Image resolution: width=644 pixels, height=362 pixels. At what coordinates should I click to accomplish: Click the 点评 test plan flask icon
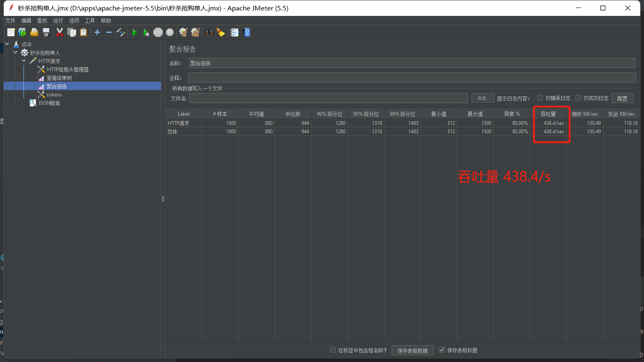[16, 44]
